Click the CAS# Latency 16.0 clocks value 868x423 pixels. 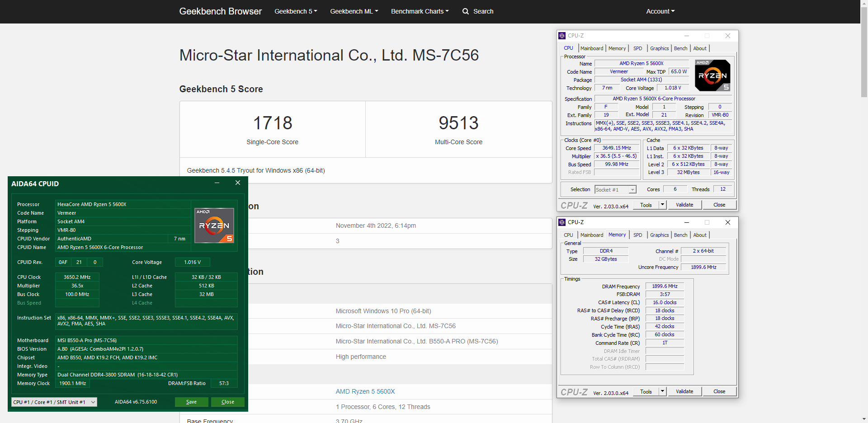(665, 303)
